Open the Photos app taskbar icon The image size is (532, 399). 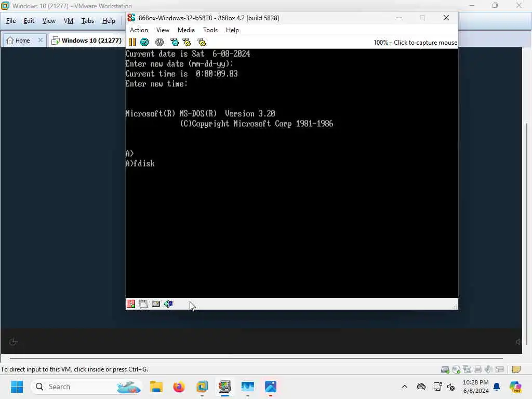(x=271, y=387)
